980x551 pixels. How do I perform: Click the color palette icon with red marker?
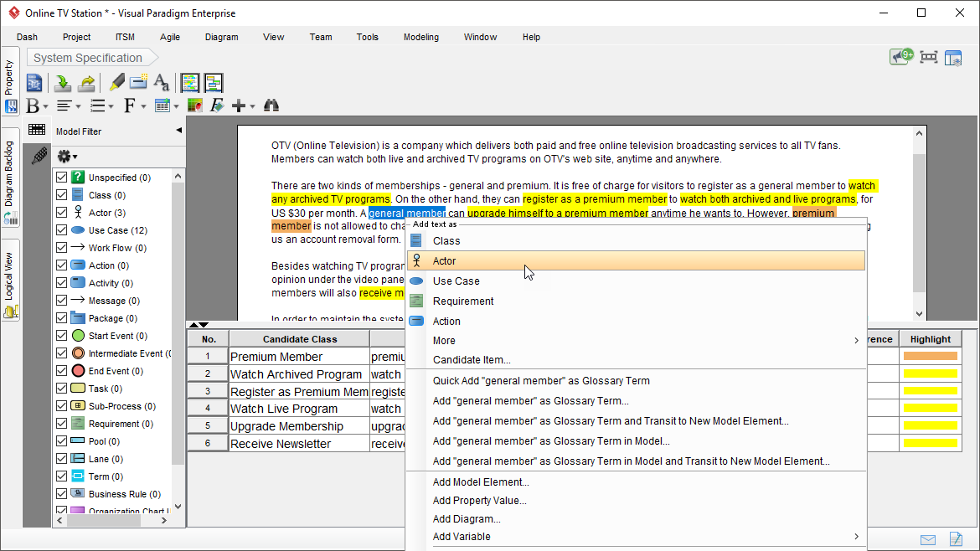tap(195, 106)
